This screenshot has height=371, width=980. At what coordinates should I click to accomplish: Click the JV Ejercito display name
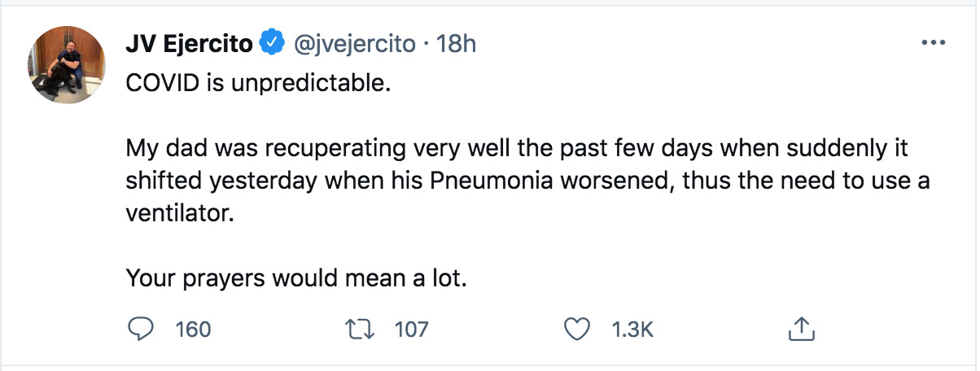[x=188, y=44]
